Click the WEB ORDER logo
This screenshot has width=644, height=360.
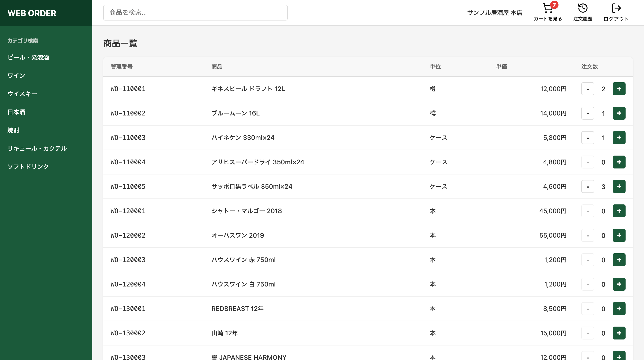(x=32, y=13)
